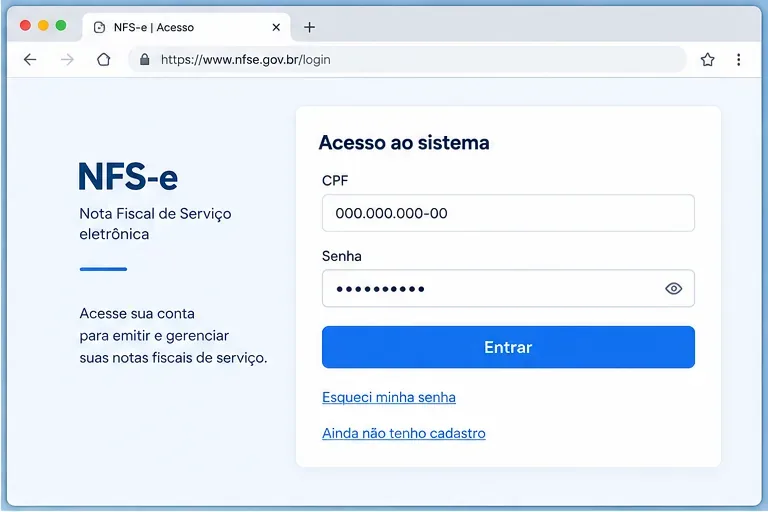Click the CPF field label
The width and height of the screenshot is (768, 512).
pyautogui.click(x=335, y=180)
